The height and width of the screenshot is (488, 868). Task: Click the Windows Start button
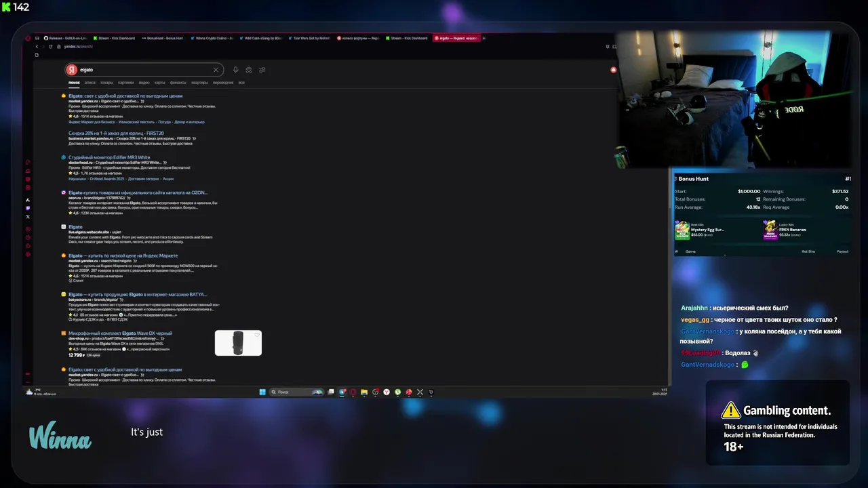click(262, 392)
